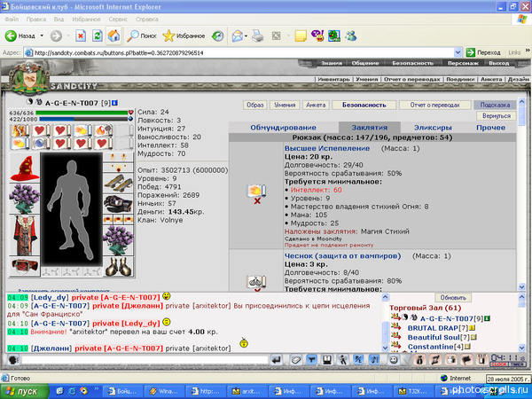The image size is (532, 399).
Task: Switch to the Wina... taskbar window
Action: coord(165,391)
